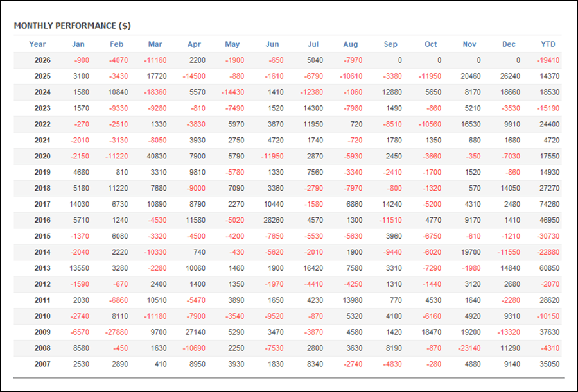The image size is (578, 392).
Task: Click the Dec 2025 value 26240
Action: tap(510, 76)
